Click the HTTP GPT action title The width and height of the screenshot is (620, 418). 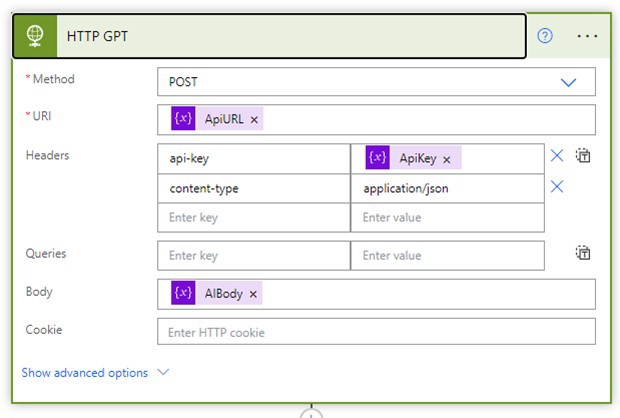[x=97, y=36]
